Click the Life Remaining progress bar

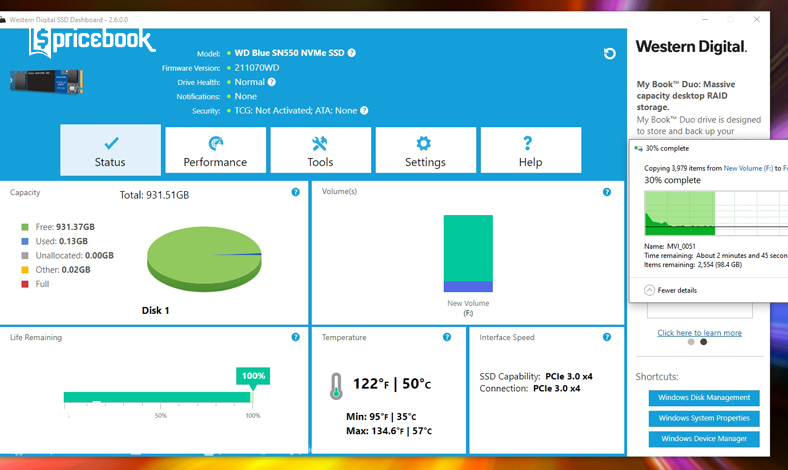pyautogui.click(x=158, y=397)
